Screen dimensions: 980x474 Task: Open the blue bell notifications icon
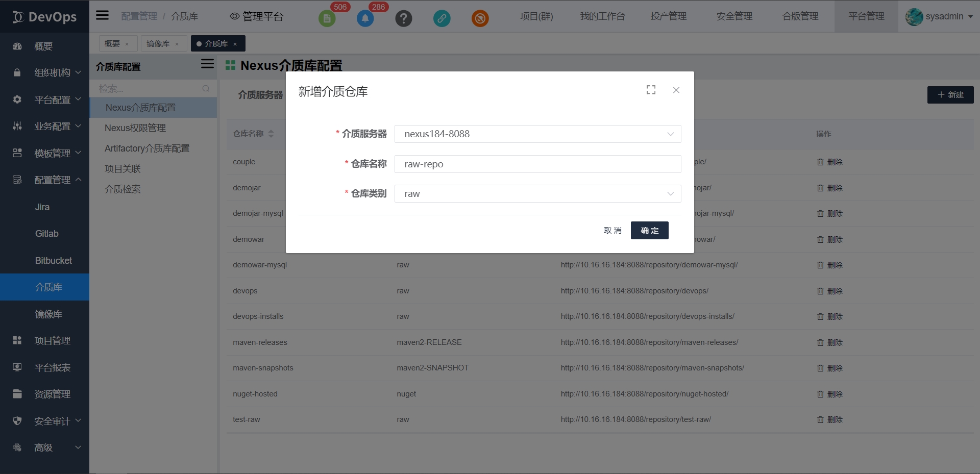(x=365, y=19)
